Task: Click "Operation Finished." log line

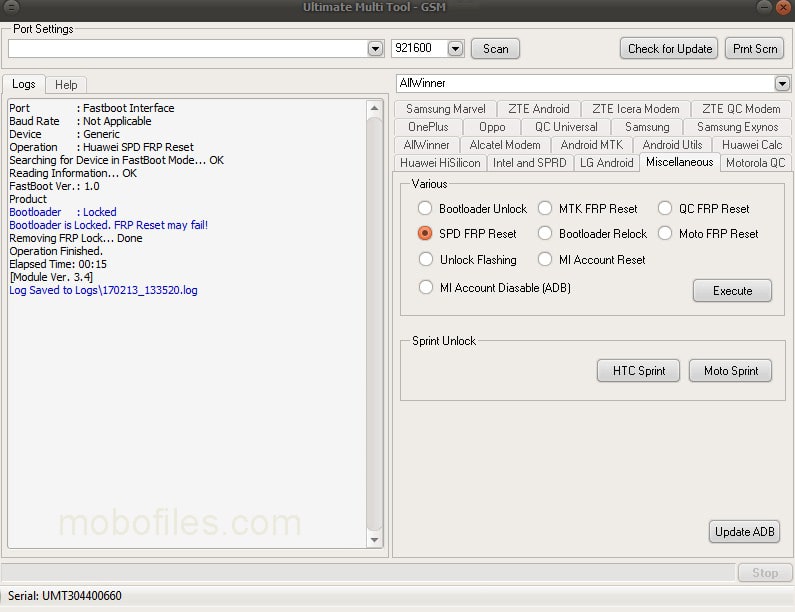Action: click(56, 251)
